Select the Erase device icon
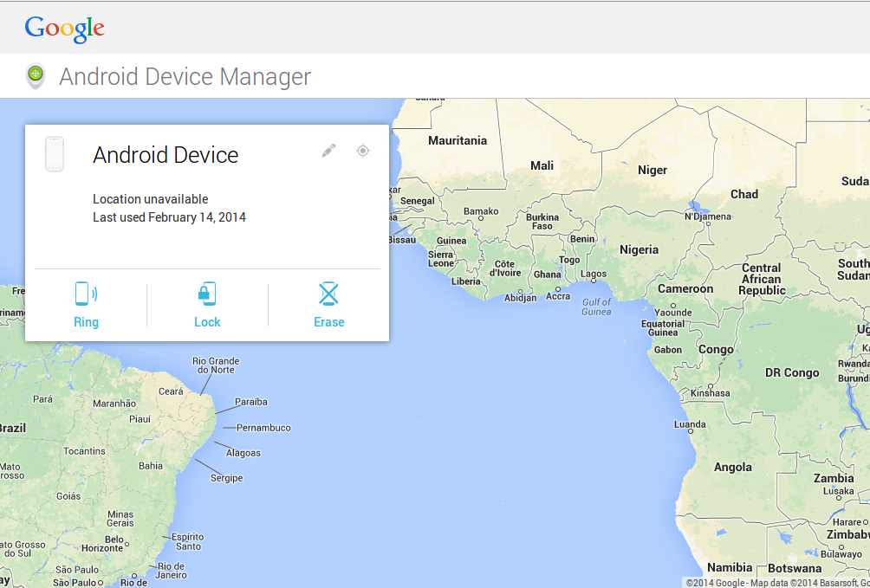Screen dimensions: 870x588 point(328,294)
